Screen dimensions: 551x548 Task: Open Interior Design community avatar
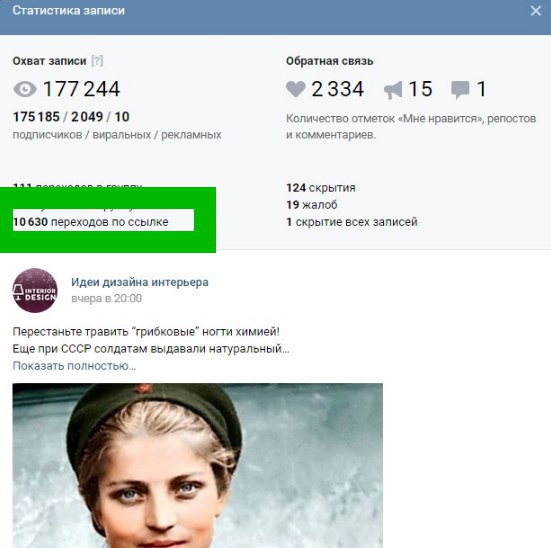coord(35,290)
